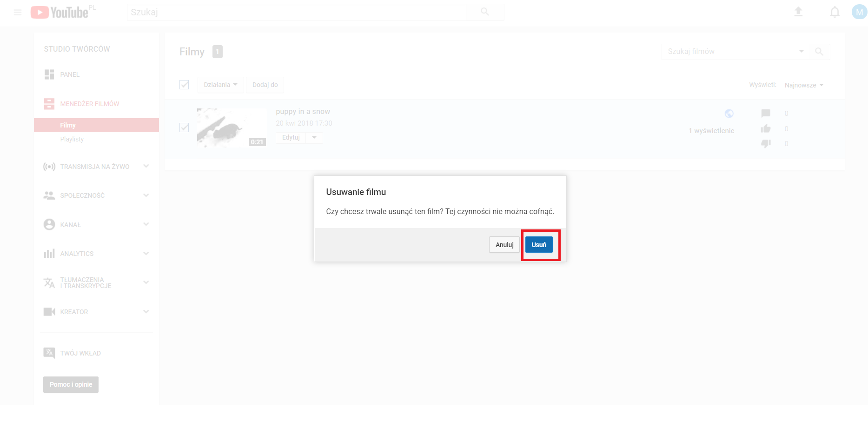Open the account avatar menu
The image size is (868, 423).
tap(859, 12)
